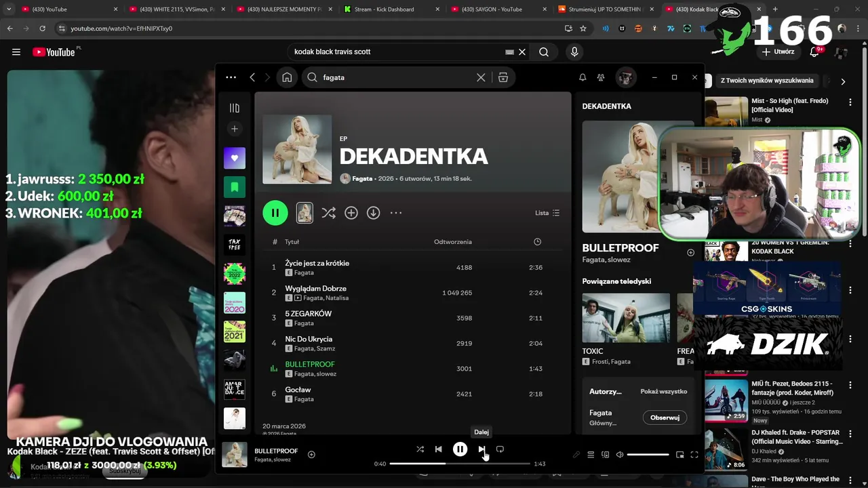
Task: Start YouTube voice search microphone
Action: pyautogui.click(x=574, y=52)
